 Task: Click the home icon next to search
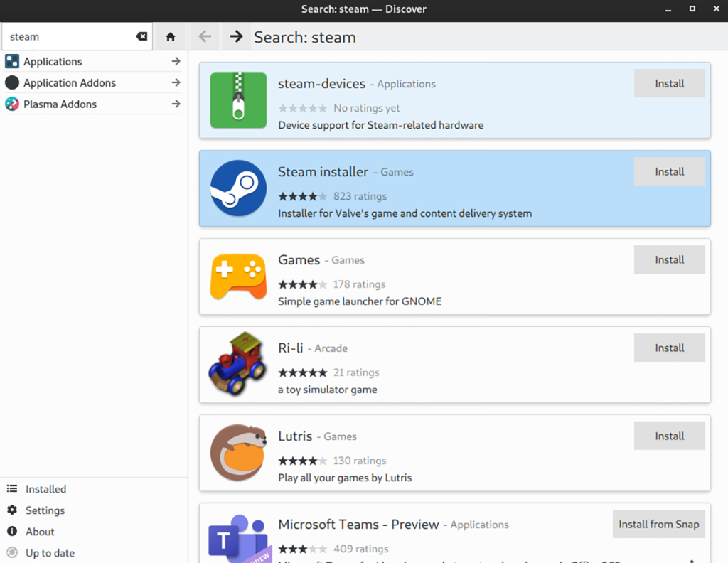pos(170,36)
